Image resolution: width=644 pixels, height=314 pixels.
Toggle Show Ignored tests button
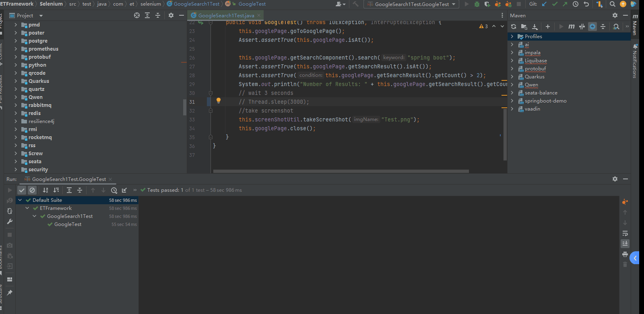tap(32, 190)
